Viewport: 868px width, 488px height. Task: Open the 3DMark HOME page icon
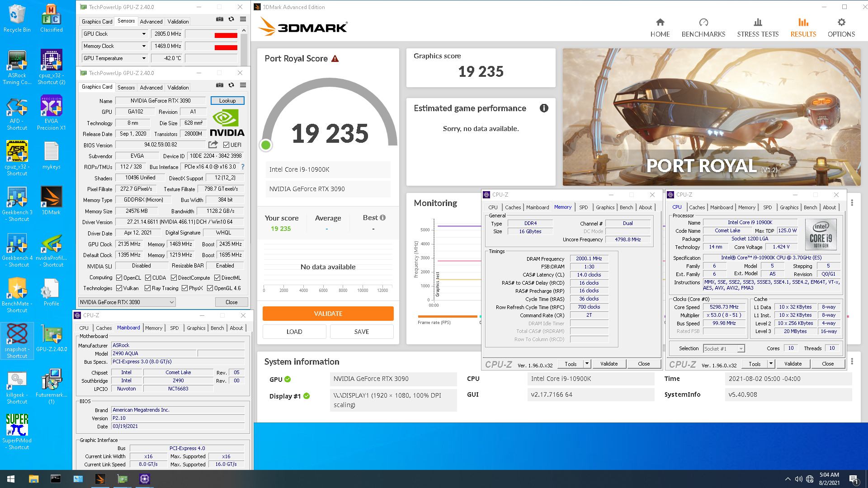point(660,22)
